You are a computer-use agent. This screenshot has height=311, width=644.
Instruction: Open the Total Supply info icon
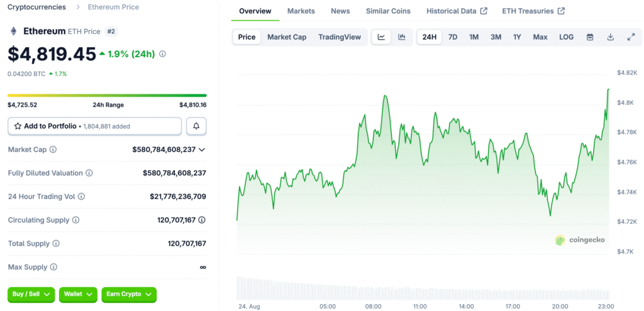click(x=56, y=244)
